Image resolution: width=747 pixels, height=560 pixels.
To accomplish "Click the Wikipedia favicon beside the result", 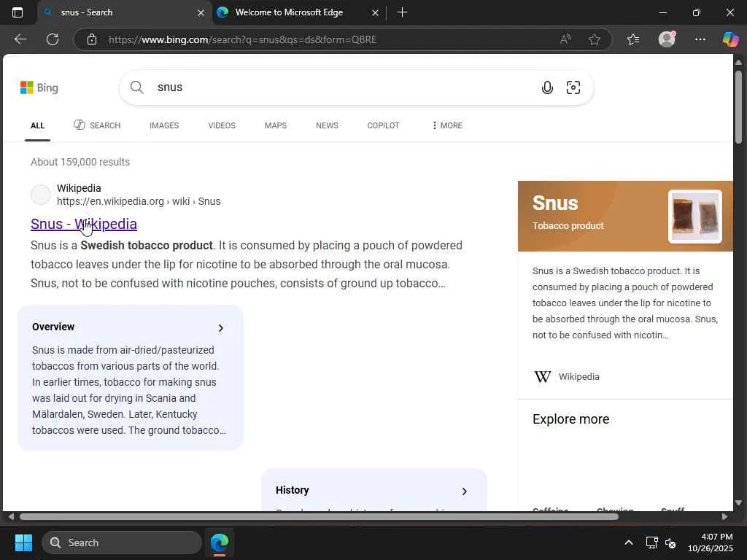I will tap(41, 195).
